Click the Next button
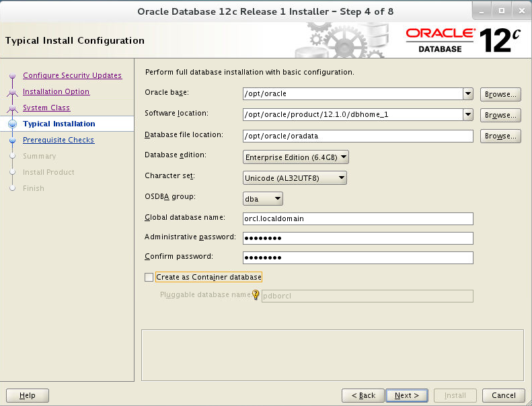This screenshot has width=532, height=406. tap(407, 395)
